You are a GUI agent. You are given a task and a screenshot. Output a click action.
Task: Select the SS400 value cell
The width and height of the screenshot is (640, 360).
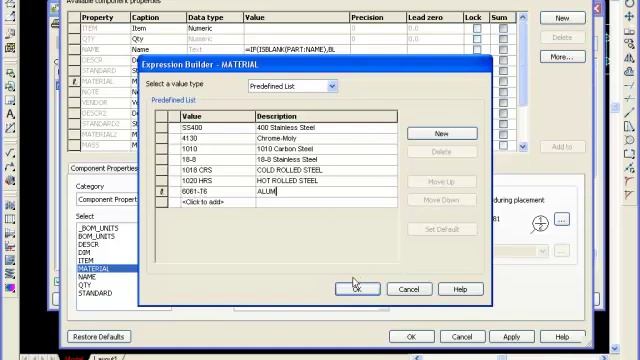point(218,128)
